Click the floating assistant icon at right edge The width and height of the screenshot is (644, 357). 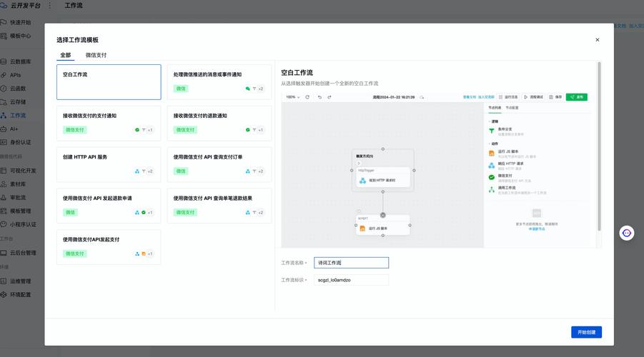[x=627, y=233]
